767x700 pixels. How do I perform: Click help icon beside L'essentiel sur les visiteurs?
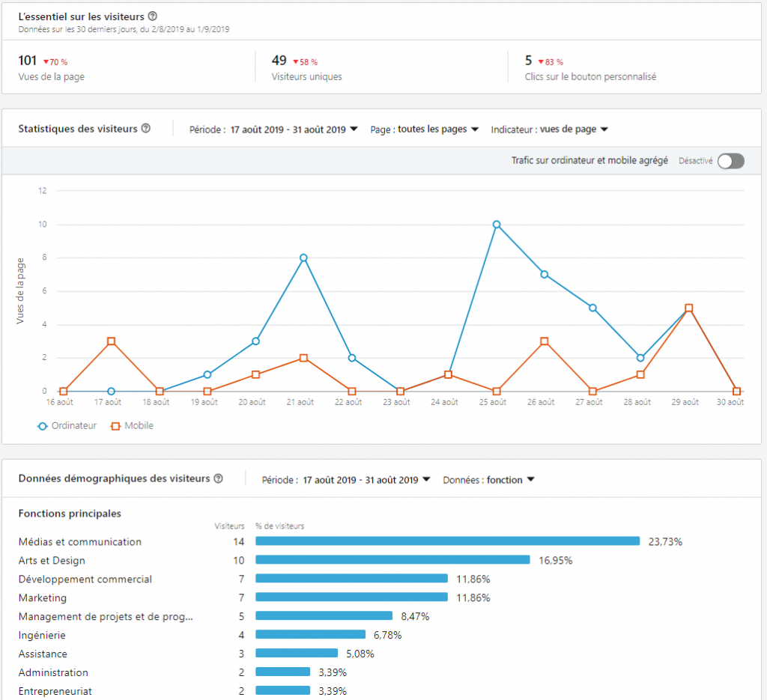pyautogui.click(x=153, y=16)
